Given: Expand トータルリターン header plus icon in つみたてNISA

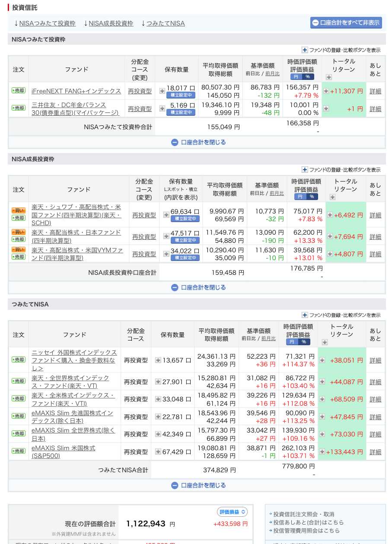Looking at the screenshot, I should tap(325, 342).
